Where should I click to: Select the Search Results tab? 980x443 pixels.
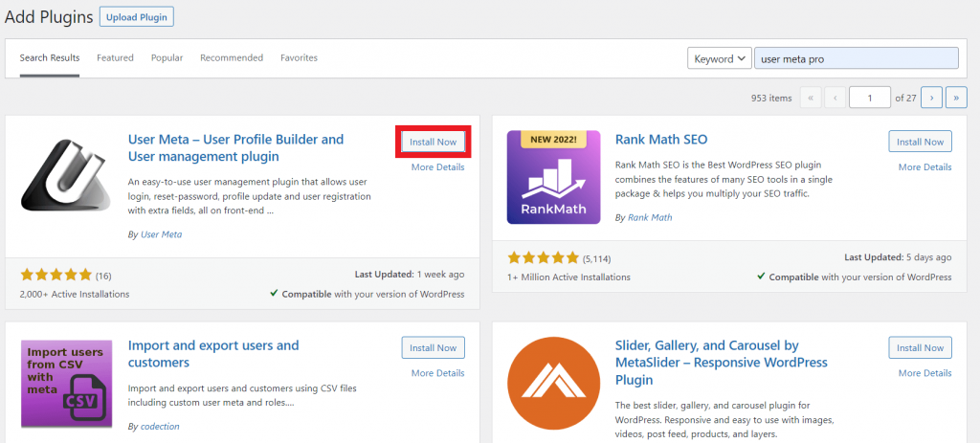tap(50, 57)
